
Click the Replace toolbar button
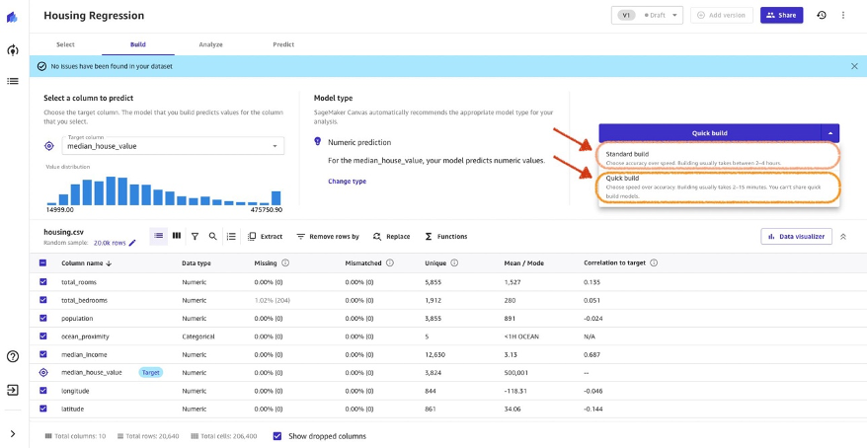point(391,236)
